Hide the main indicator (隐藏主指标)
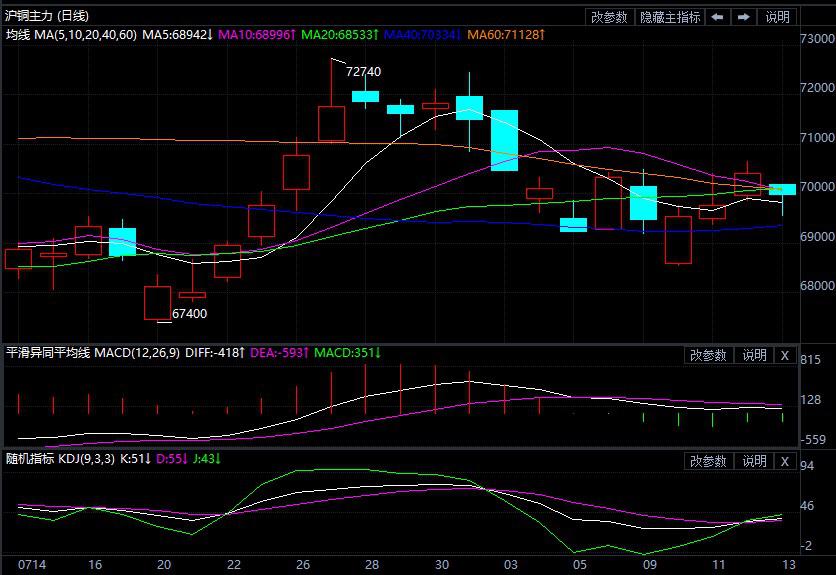The height and width of the screenshot is (575, 836). coord(670,17)
